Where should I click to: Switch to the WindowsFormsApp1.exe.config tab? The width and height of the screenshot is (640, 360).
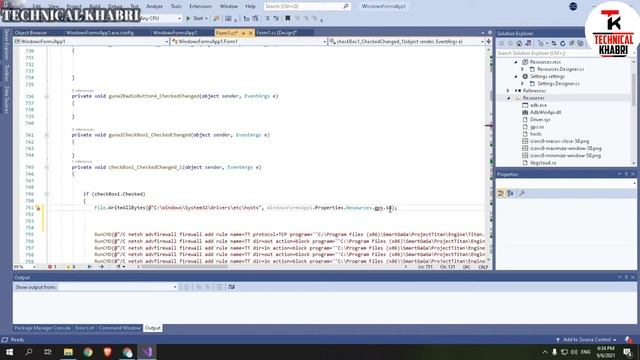(x=100, y=33)
